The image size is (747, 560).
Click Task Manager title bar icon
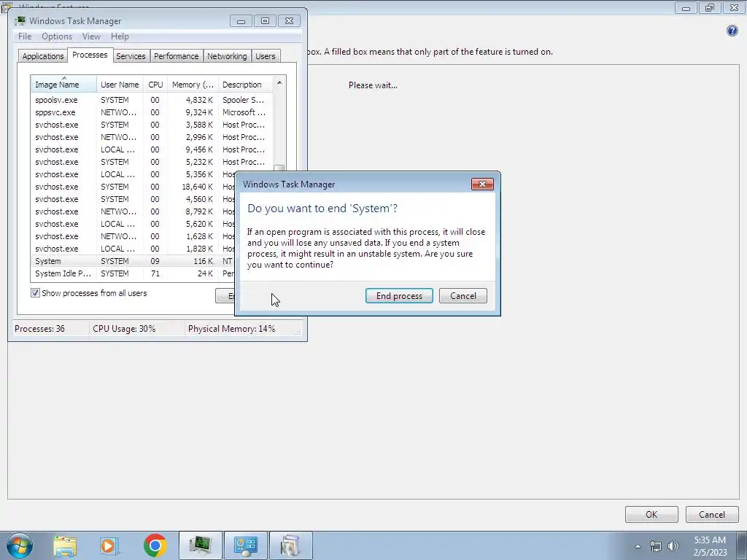tap(20, 20)
